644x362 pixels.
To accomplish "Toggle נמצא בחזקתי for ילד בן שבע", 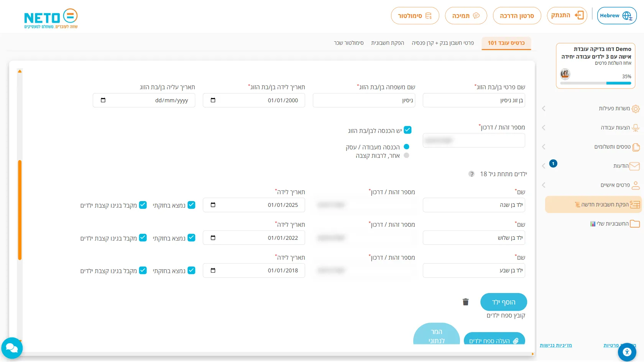I will click(x=192, y=270).
